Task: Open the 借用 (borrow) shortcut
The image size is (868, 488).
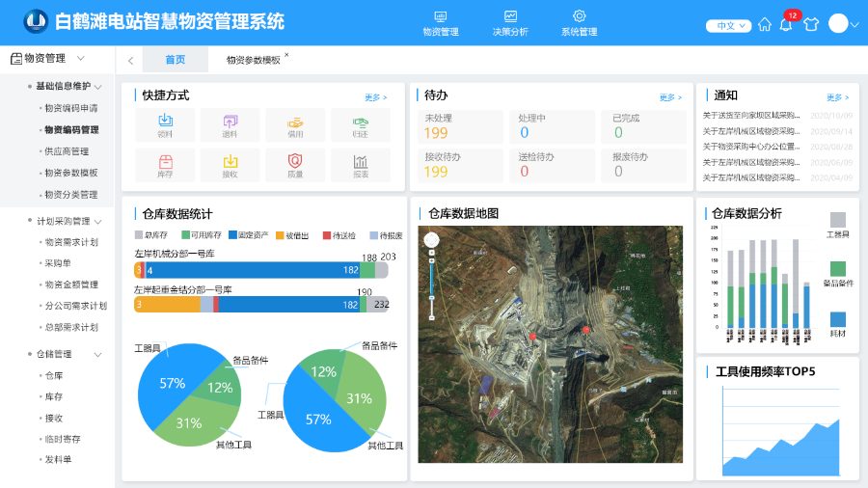Action: click(x=295, y=125)
